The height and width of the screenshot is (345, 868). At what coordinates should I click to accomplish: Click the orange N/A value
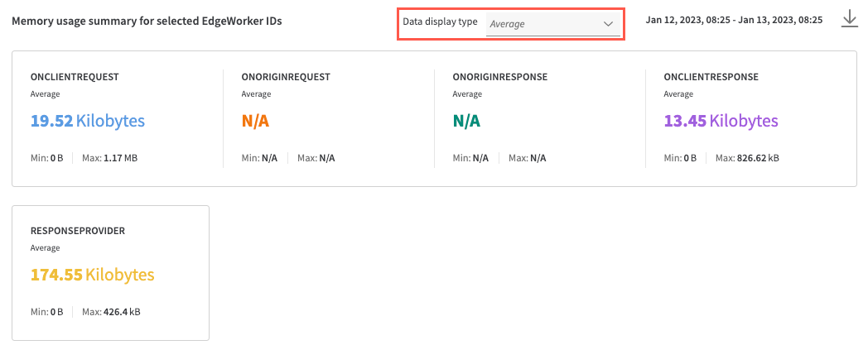[x=255, y=121]
